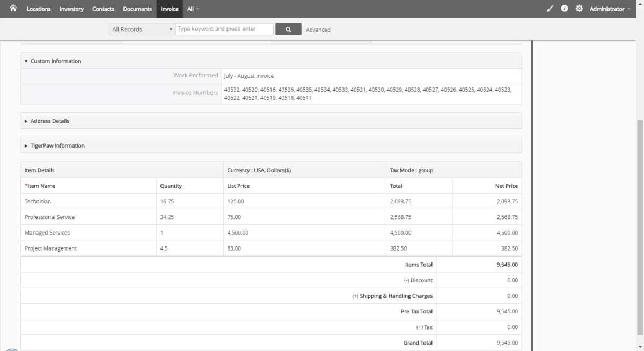The image size is (644, 351).
Task: Click the search magnifier button
Action: 288,28
